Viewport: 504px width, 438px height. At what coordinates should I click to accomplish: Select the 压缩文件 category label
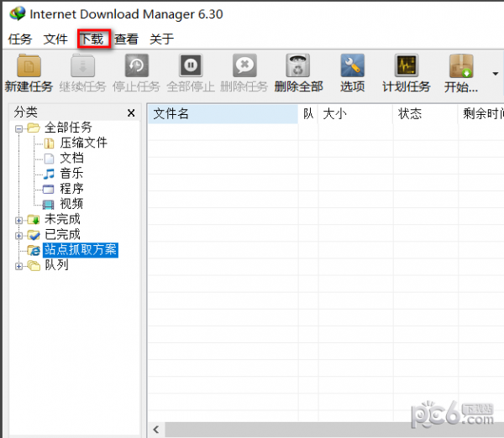click(83, 143)
